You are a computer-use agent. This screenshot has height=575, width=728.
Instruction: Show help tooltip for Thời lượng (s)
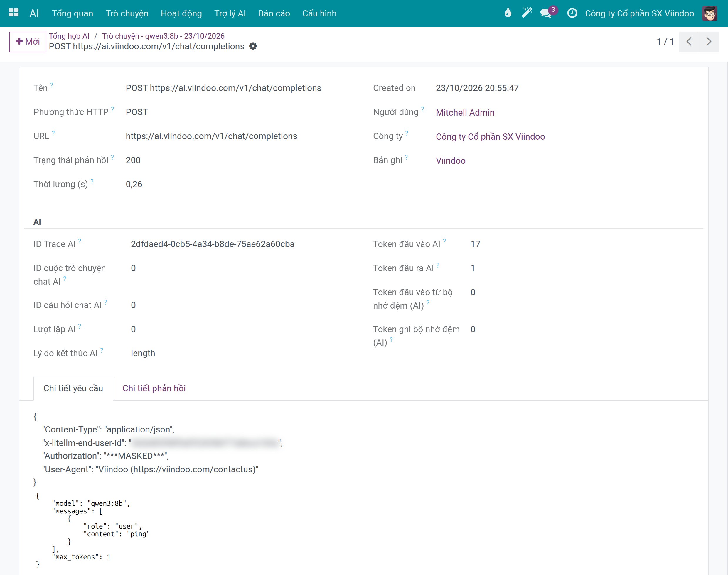pos(92,182)
